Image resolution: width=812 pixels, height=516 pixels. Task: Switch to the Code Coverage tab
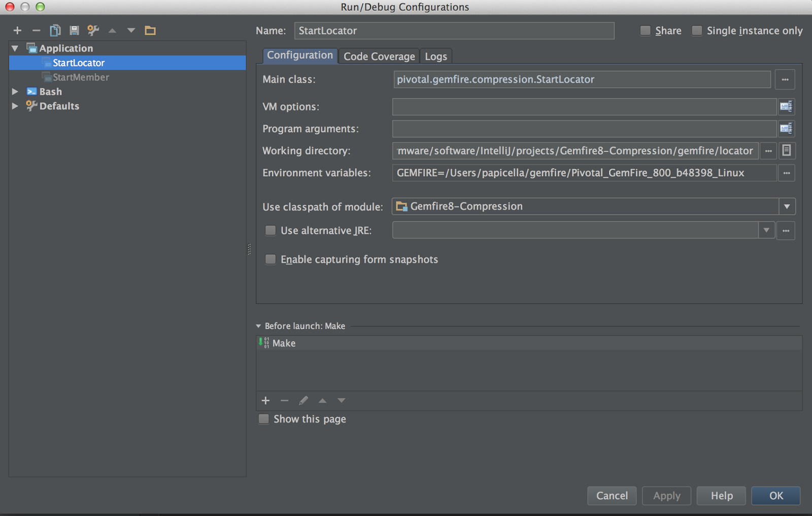point(379,56)
